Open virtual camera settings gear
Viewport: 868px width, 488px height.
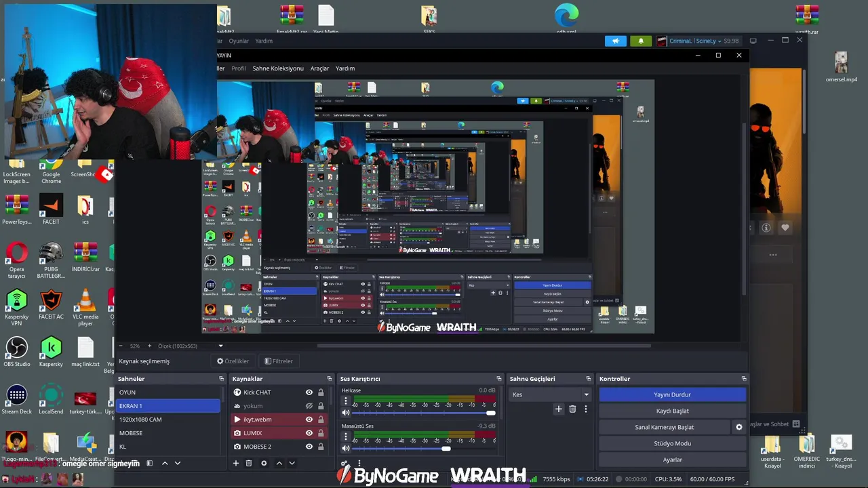click(739, 427)
